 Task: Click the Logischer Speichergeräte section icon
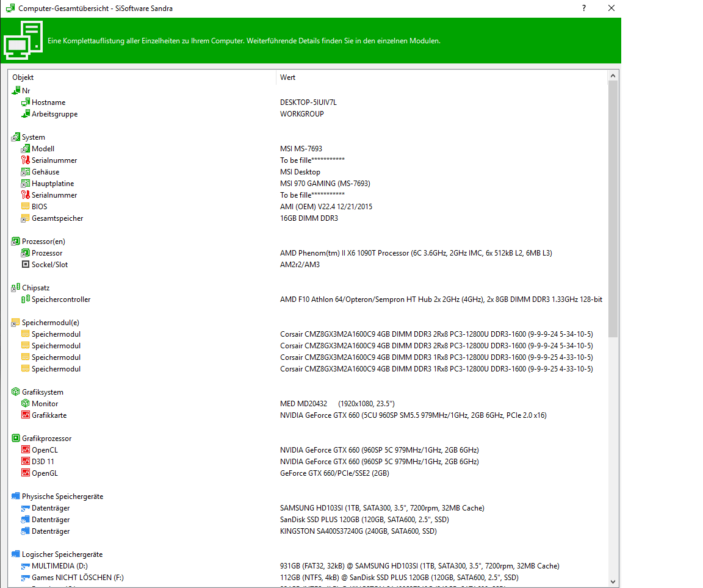point(16,554)
